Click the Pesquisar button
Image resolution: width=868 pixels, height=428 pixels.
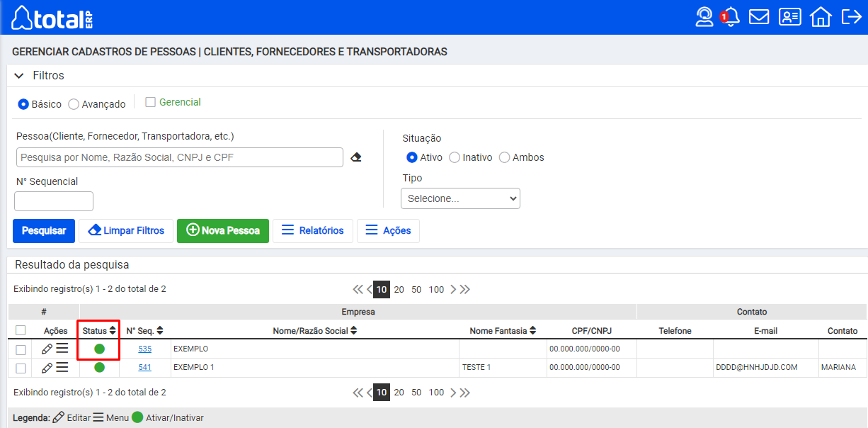pyautogui.click(x=44, y=230)
